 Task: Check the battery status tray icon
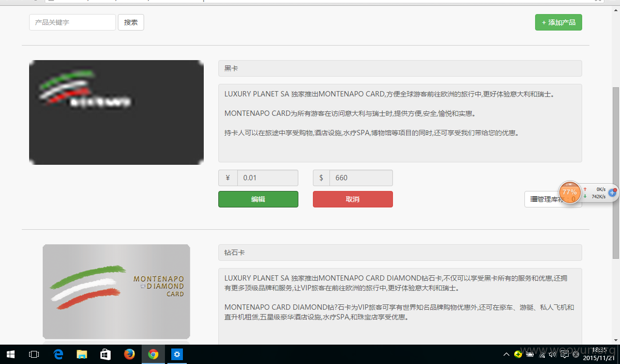[x=530, y=354]
